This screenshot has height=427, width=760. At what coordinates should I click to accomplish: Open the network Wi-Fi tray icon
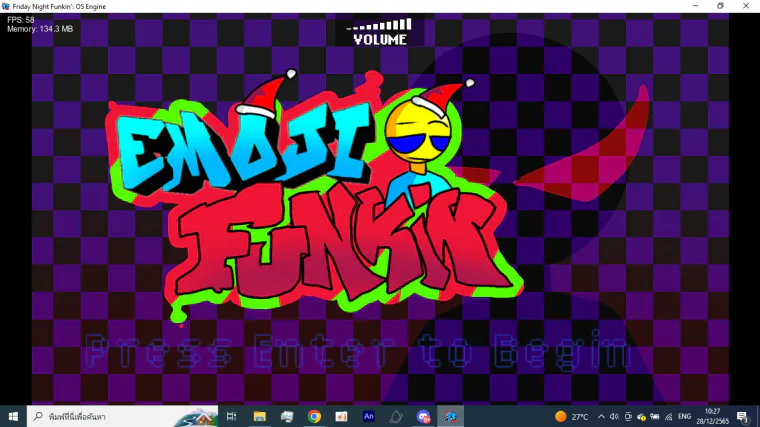point(669,416)
